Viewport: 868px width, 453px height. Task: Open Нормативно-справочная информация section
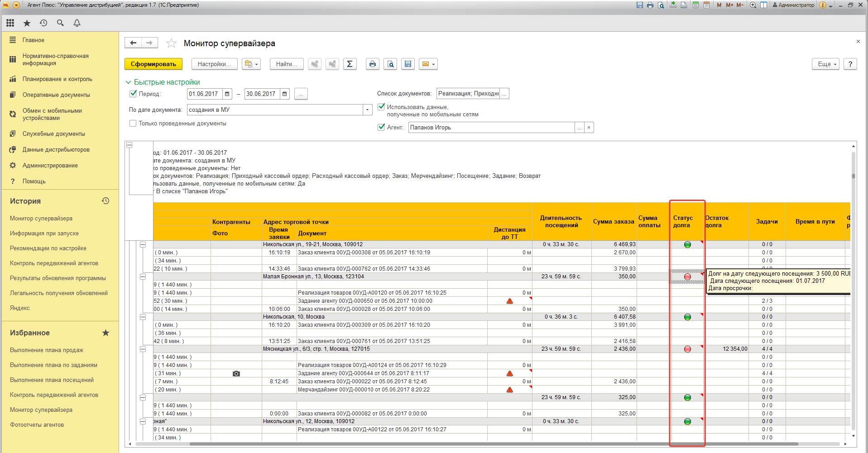pyautogui.click(x=56, y=60)
